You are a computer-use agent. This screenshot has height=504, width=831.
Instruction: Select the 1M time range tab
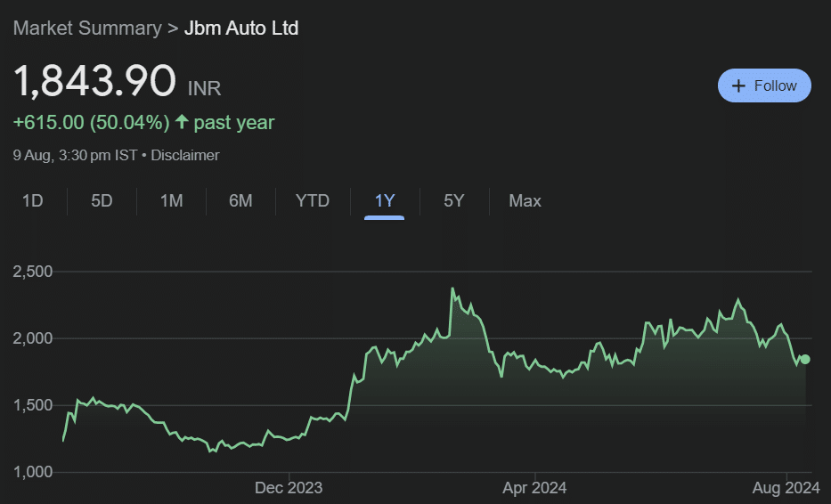[172, 201]
